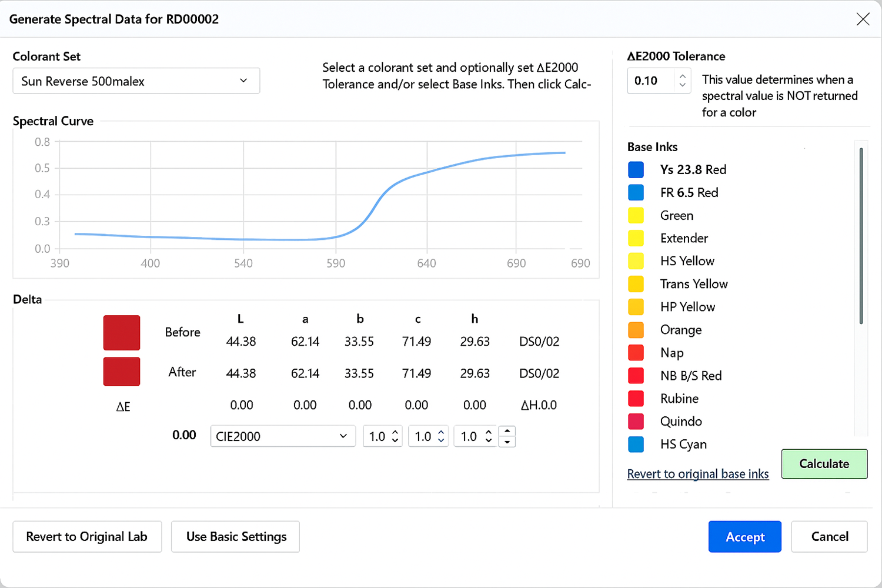Select the Extender base ink
882x588 pixels.
click(x=683, y=238)
